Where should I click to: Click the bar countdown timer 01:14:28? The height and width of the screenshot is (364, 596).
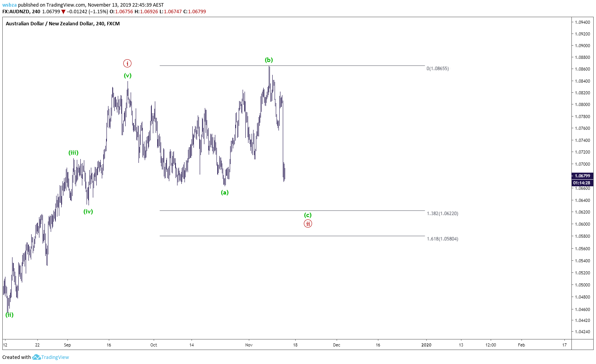[x=582, y=183]
